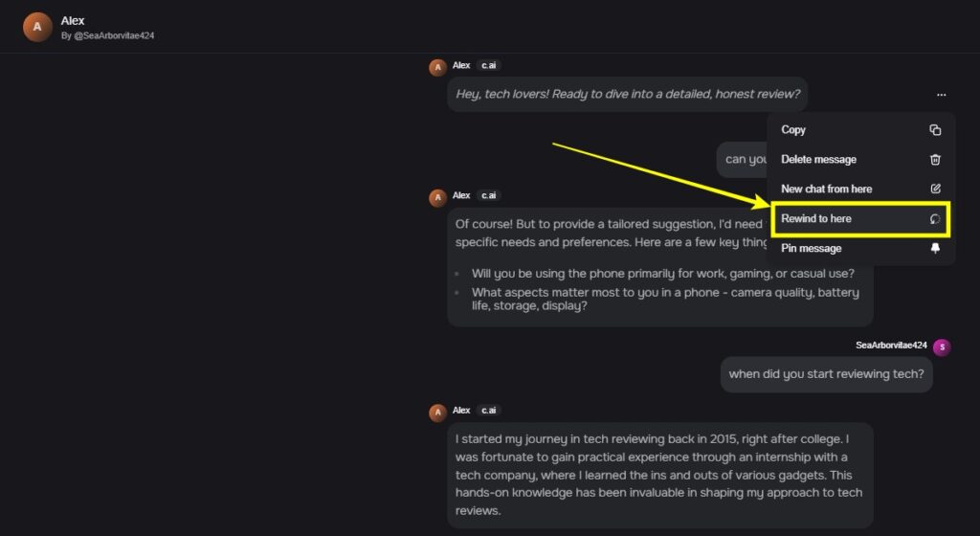980x536 pixels.
Task: Click the edit icon beside New chat from here
Action: coord(935,189)
